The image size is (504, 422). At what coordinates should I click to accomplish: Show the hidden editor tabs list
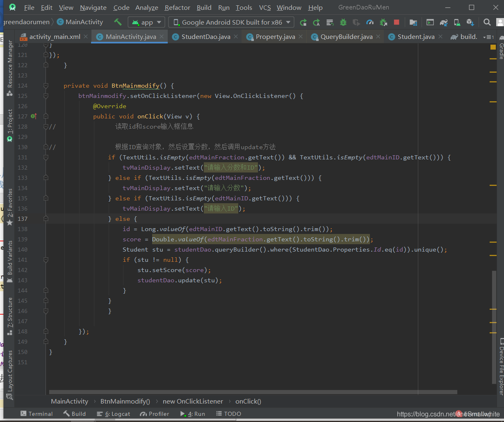(488, 37)
